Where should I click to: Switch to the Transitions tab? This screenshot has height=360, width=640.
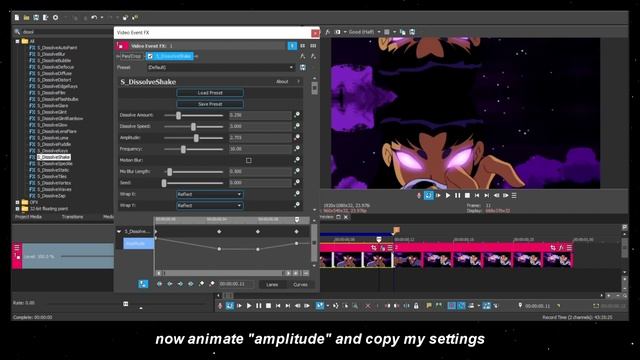72,217
